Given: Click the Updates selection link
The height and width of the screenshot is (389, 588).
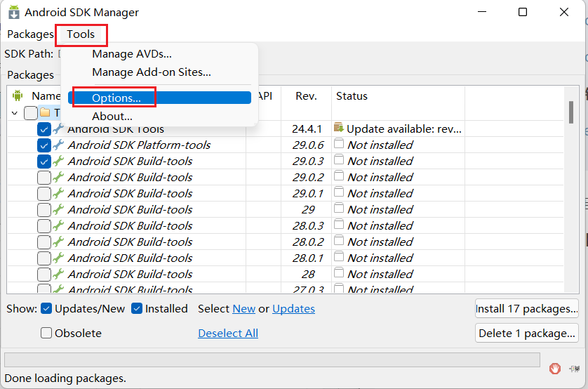Looking at the screenshot, I should click(x=293, y=309).
